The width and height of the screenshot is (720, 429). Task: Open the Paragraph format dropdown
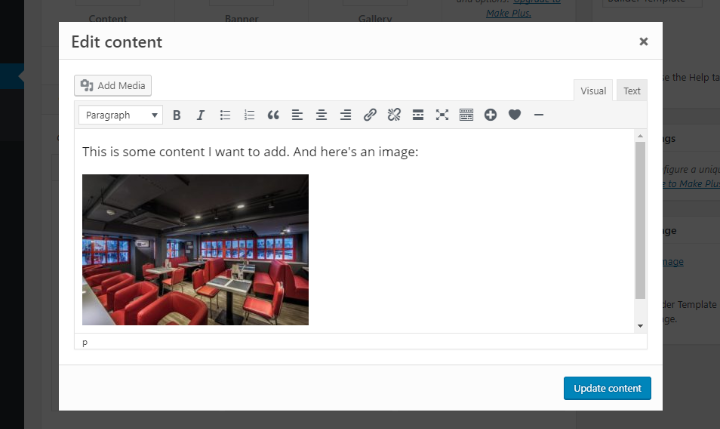(120, 115)
